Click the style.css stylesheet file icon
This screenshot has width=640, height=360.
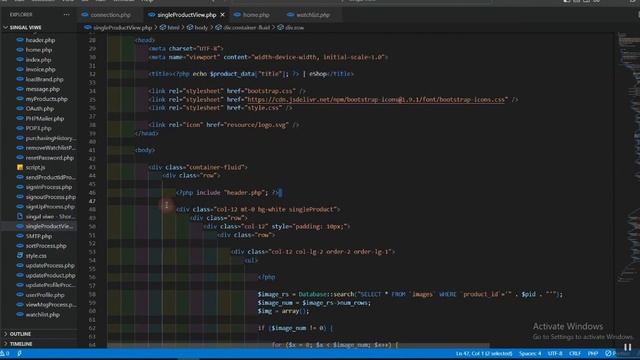20,256
